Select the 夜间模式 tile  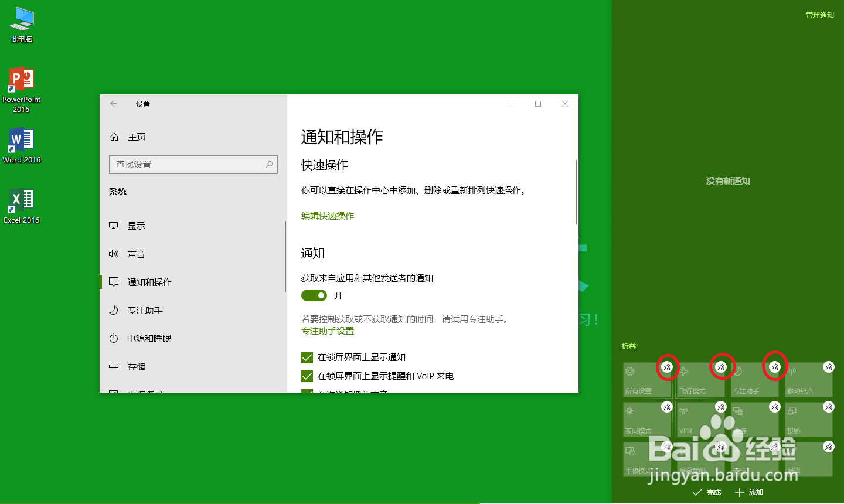coord(646,420)
